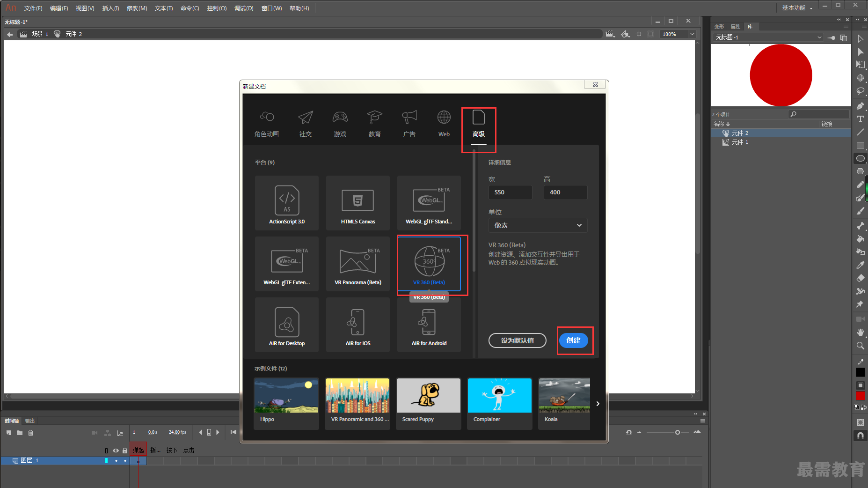Select the Subselection tool

click(860, 52)
